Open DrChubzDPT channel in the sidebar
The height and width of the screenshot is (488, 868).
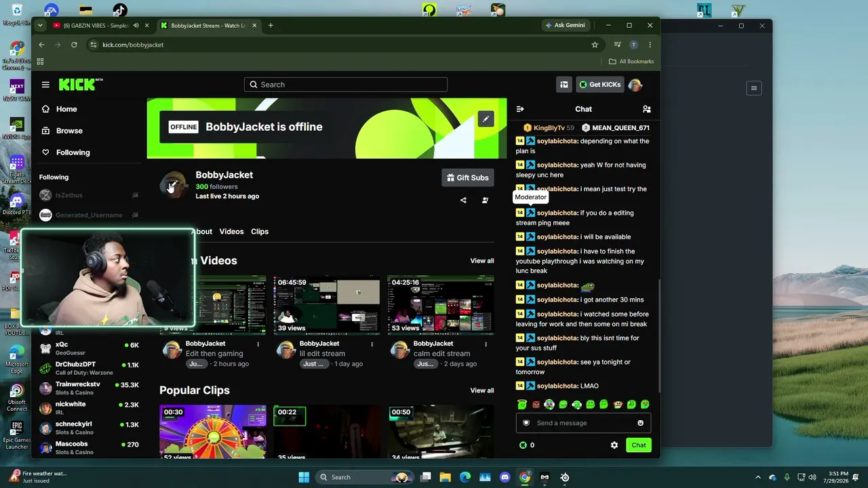89,368
